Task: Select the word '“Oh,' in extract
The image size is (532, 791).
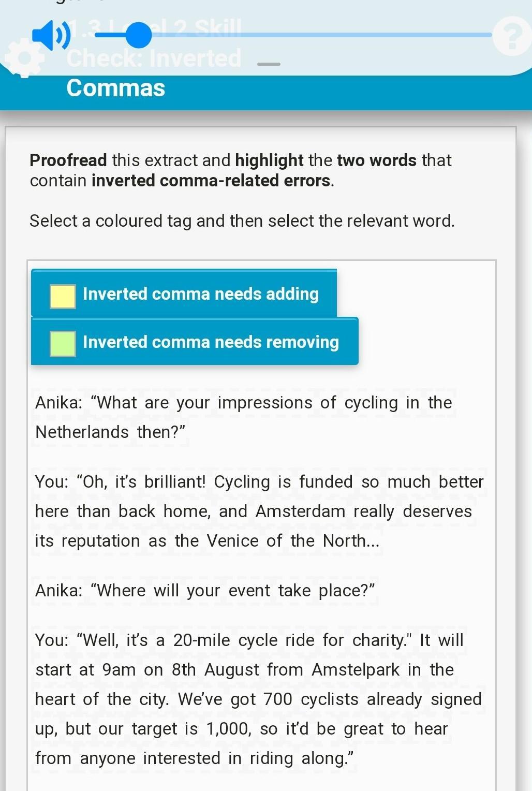Action: 92,482
